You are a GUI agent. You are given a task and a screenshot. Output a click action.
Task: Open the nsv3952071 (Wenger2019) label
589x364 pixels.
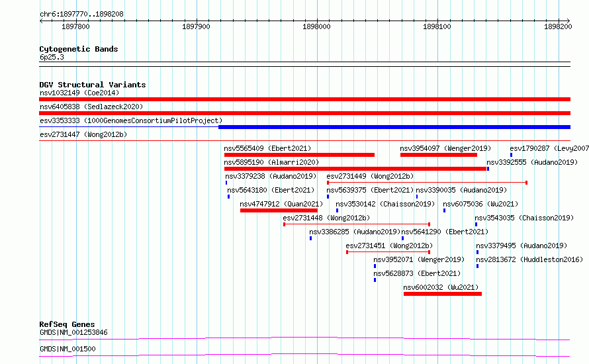[419, 259]
